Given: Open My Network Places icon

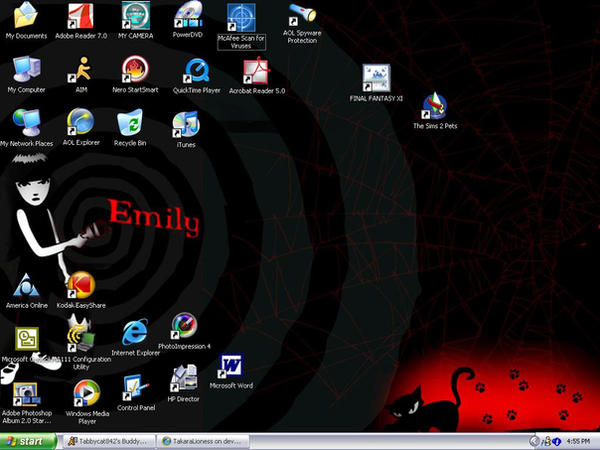Looking at the screenshot, I should coord(26,122).
